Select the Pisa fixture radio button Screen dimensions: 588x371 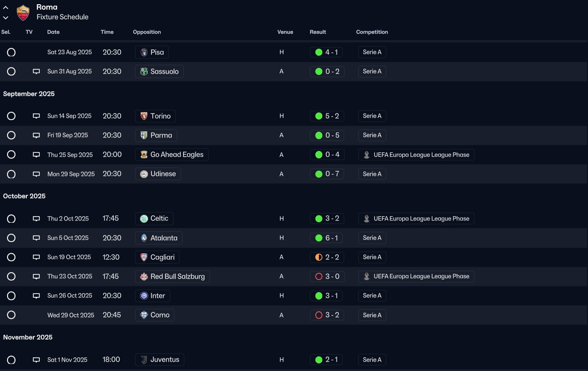coord(11,53)
